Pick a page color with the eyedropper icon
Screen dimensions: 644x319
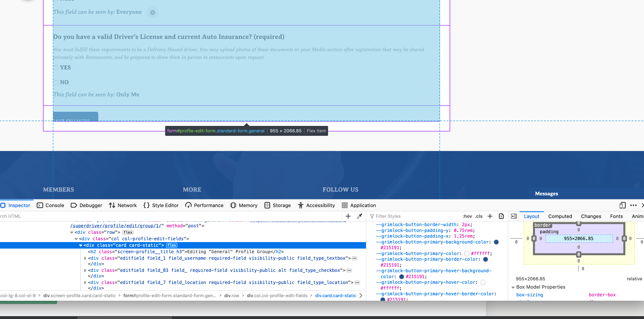coord(359,216)
